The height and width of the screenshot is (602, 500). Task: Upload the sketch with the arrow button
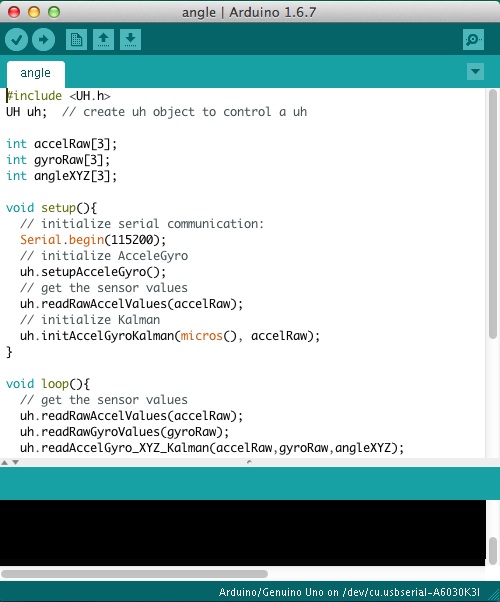[x=43, y=39]
